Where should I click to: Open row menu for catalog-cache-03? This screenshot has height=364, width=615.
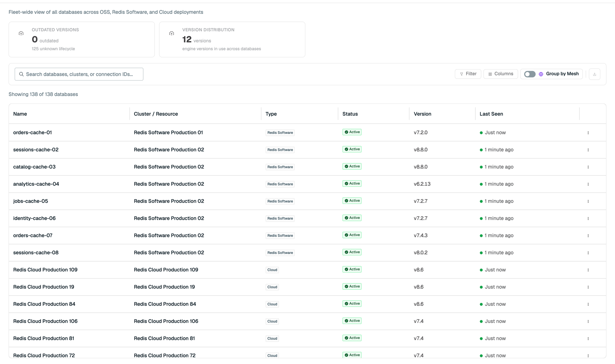pos(588,167)
